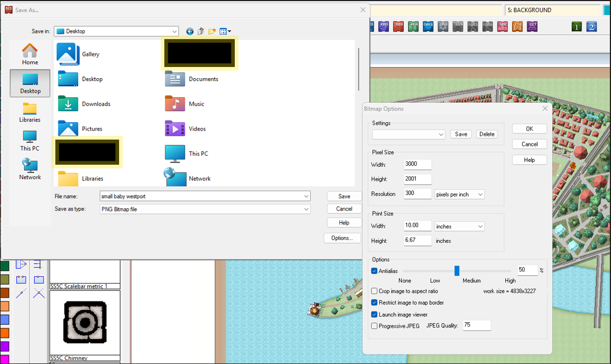
Task: Select the SS5C Chimney symbol thumbnail
Action: click(85, 322)
